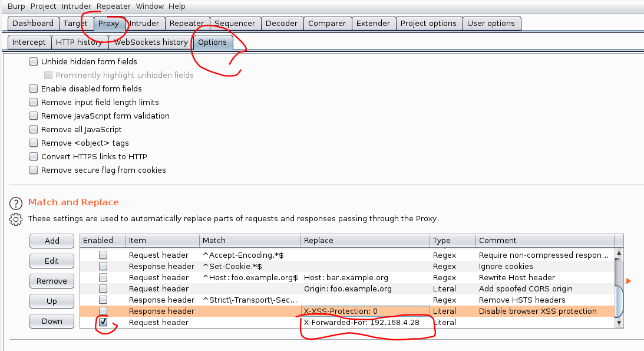The image size is (644, 351).
Task: Sort table by Match column header
Action: [250, 241]
